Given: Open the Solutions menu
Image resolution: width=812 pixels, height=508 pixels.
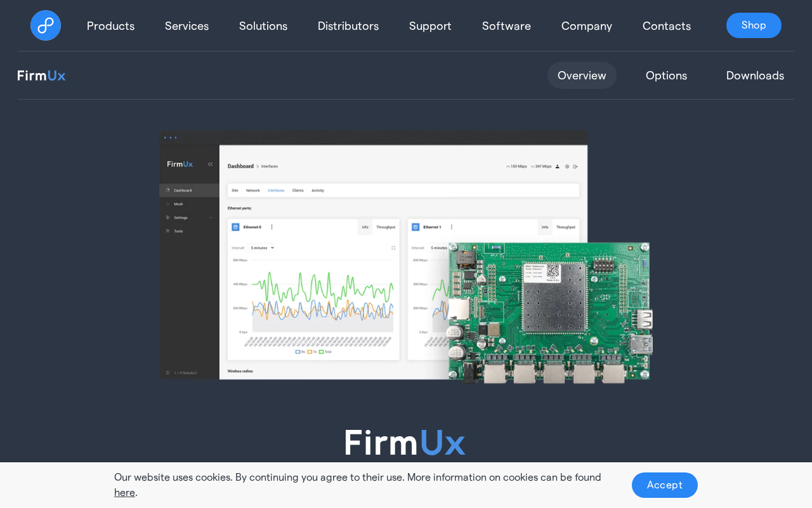Looking at the screenshot, I should click(263, 26).
